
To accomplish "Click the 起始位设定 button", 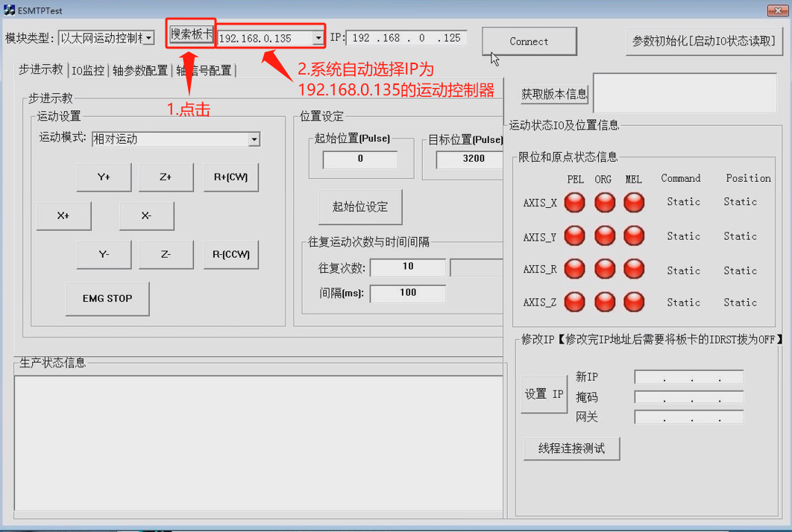I will coord(360,207).
